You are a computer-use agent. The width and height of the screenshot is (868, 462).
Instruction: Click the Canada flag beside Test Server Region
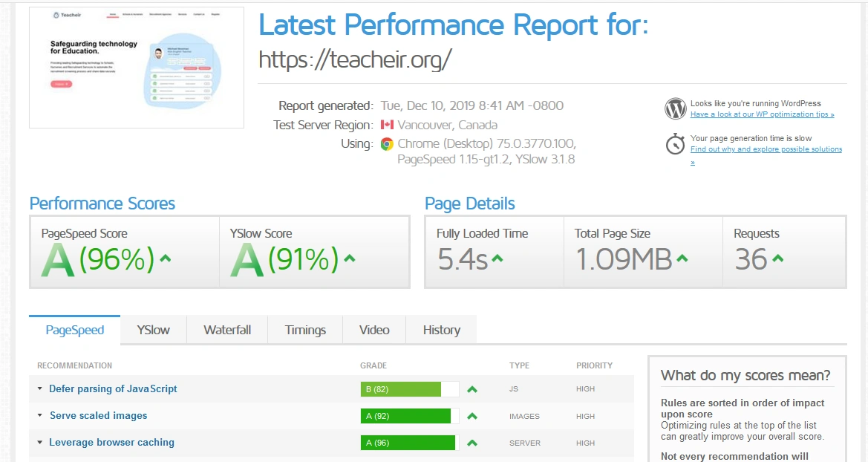[x=387, y=125]
